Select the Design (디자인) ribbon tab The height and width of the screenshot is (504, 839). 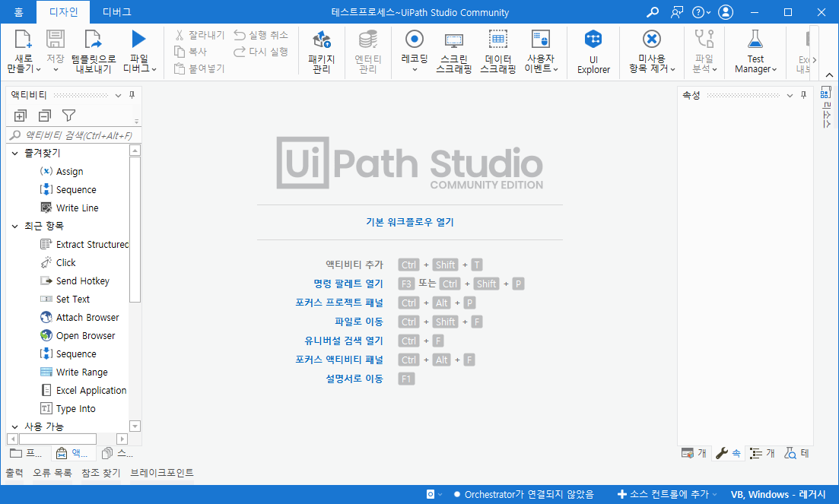[63, 12]
